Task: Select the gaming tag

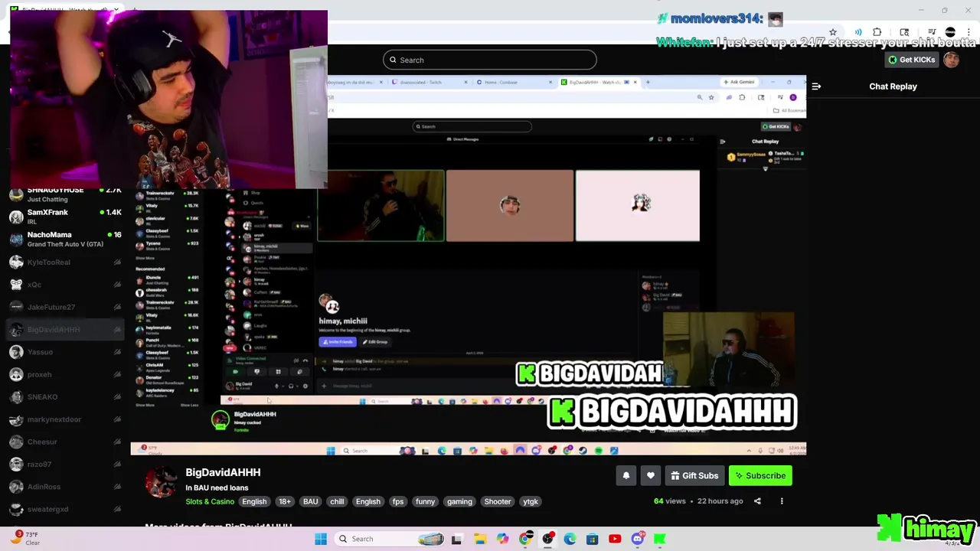Action: point(459,502)
